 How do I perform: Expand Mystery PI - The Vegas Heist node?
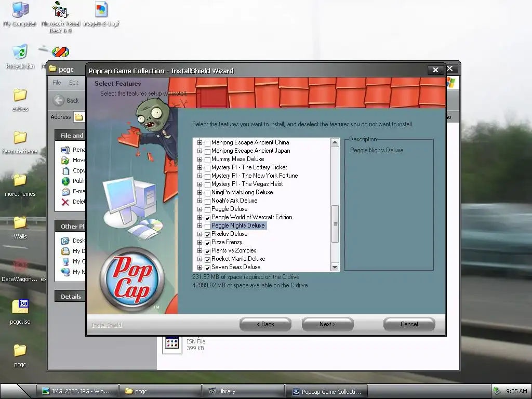click(x=200, y=184)
